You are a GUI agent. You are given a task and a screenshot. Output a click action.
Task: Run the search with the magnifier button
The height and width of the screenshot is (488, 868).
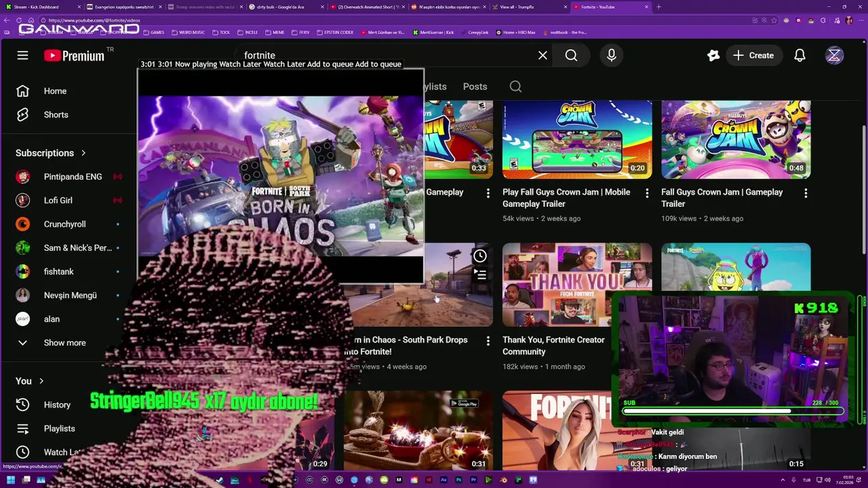pyautogui.click(x=571, y=56)
